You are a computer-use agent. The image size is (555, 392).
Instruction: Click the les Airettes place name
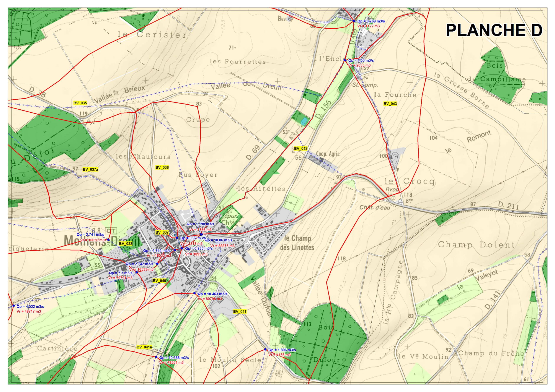pyautogui.click(x=262, y=189)
